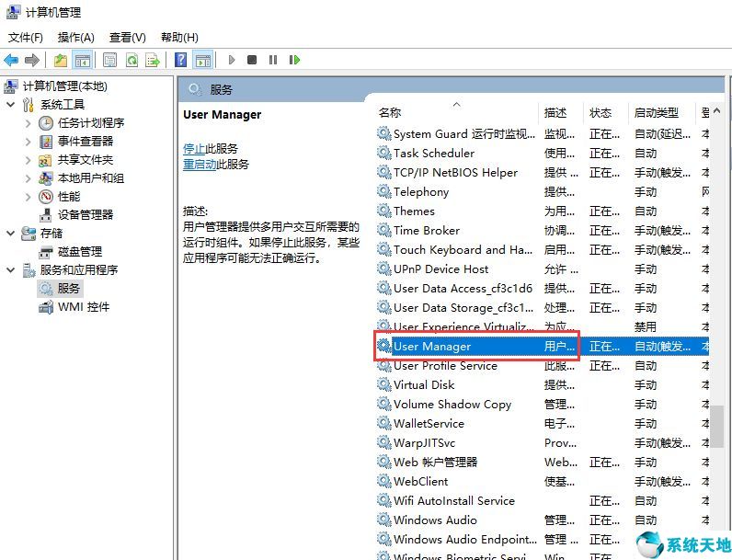Click the 停止 this service link

(x=194, y=149)
